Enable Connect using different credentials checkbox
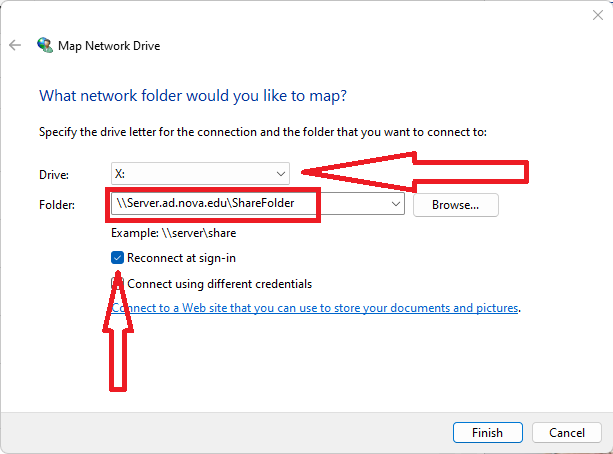 tap(117, 283)
